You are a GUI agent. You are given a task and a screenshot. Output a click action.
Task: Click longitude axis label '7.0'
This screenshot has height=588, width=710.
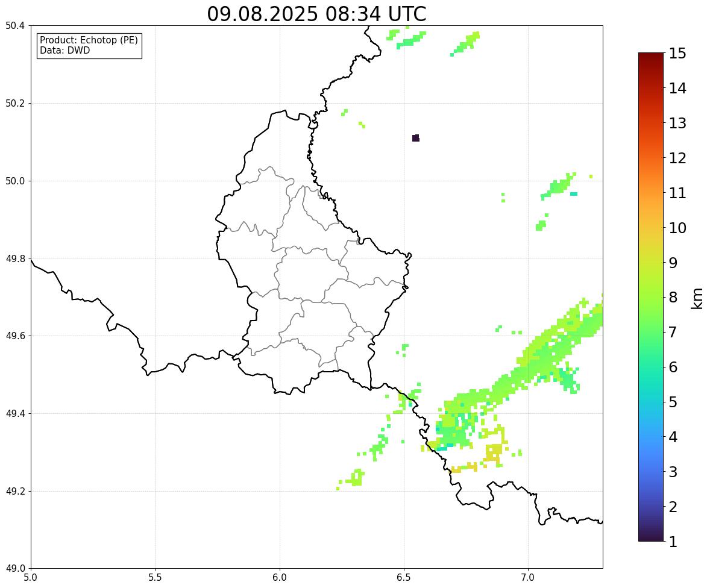(x=529, y=578)
